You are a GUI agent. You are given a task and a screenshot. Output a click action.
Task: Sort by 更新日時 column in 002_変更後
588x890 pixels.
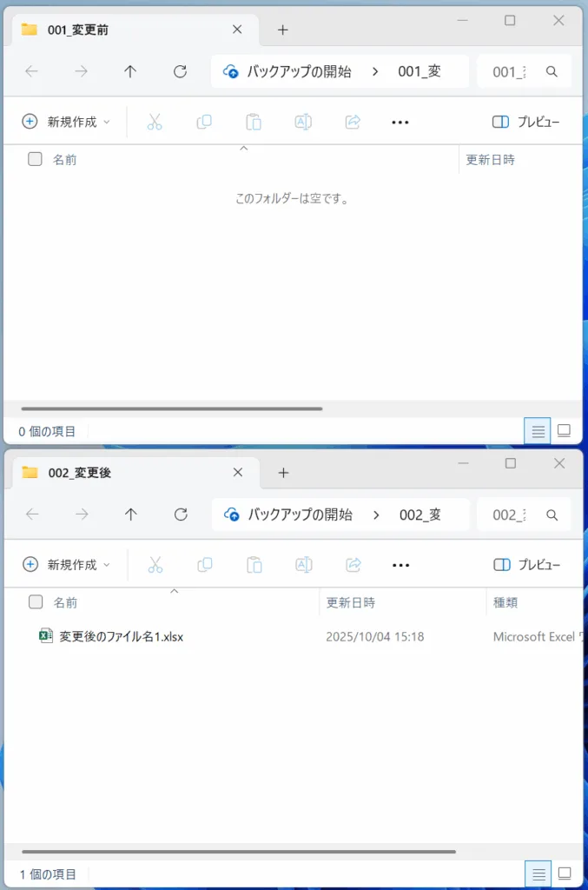click(350, 602)
